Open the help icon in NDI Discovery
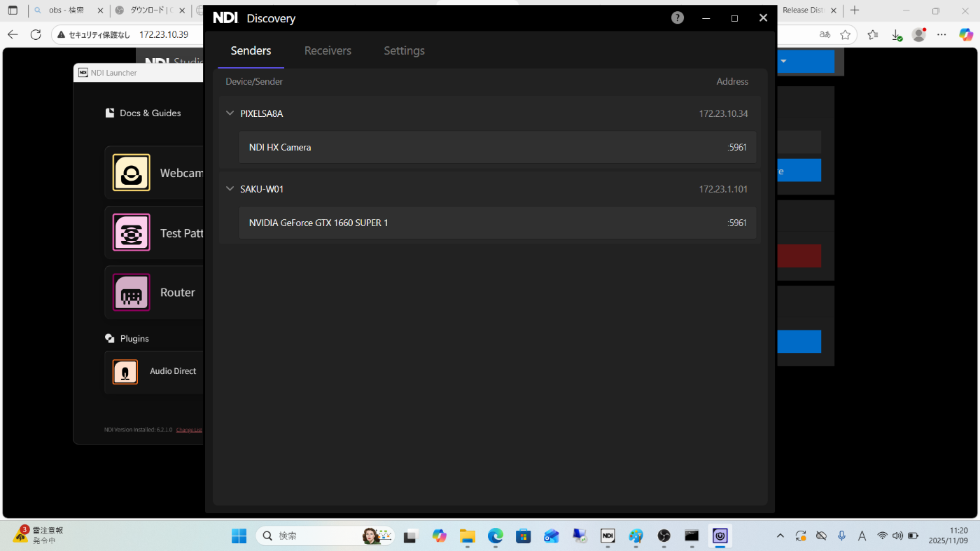The image size is (980, 551). 678,18
